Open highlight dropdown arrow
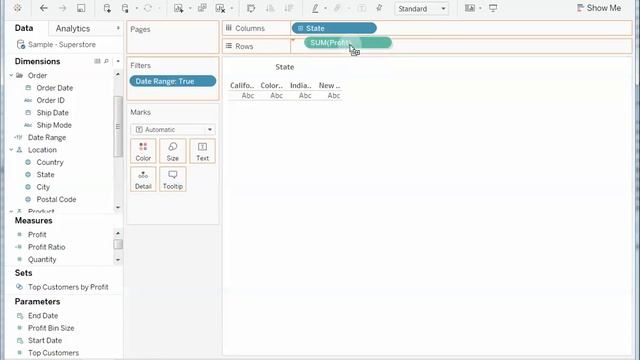This screenshot has height=360, width=640. [x=325, y=8]
